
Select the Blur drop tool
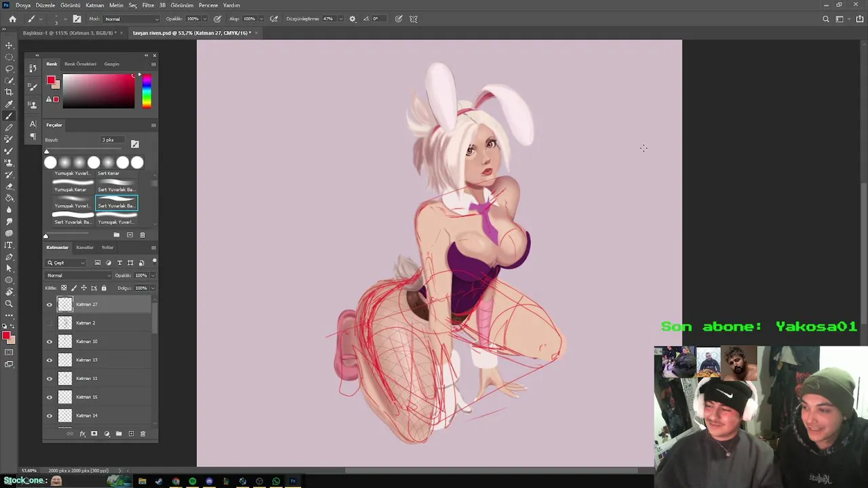tap(9, 209)
